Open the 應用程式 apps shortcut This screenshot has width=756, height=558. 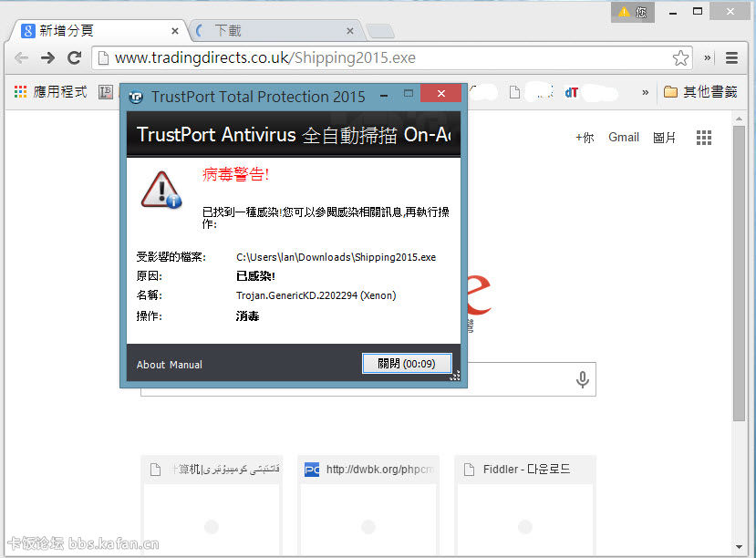[x=50, y=92]
